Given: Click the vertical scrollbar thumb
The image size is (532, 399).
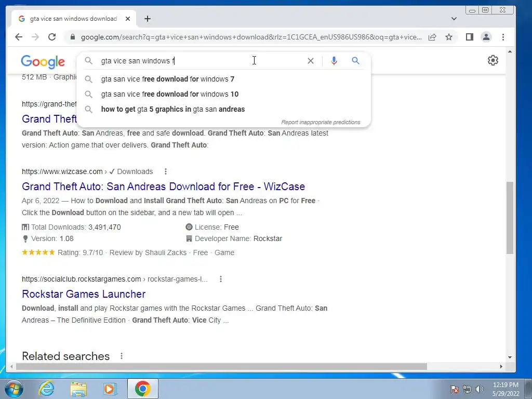Looking at the screenshot, I should [x=510, y=218].
